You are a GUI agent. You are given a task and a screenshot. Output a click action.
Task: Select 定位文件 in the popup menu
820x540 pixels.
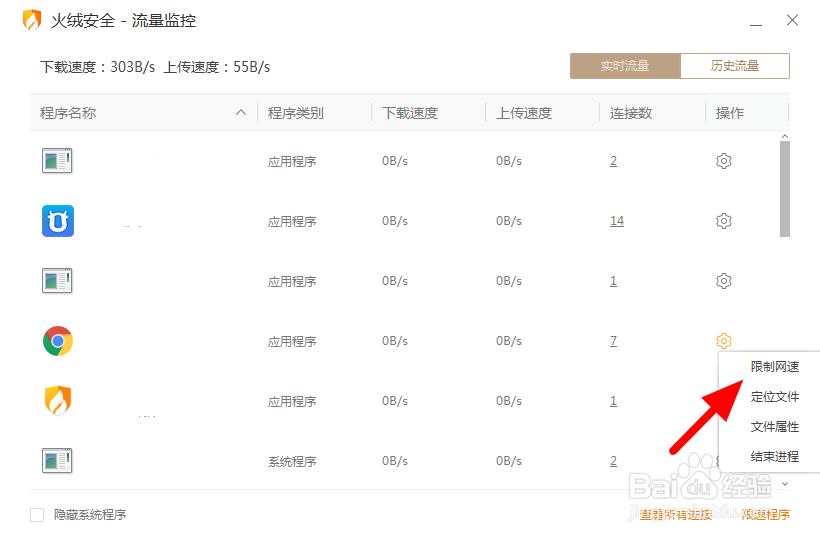[x=775, y=397]
